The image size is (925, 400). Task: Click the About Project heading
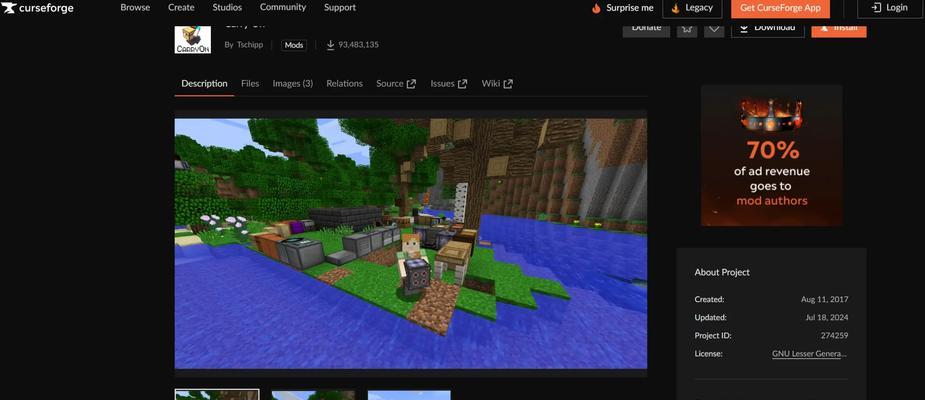click(722, 273)
